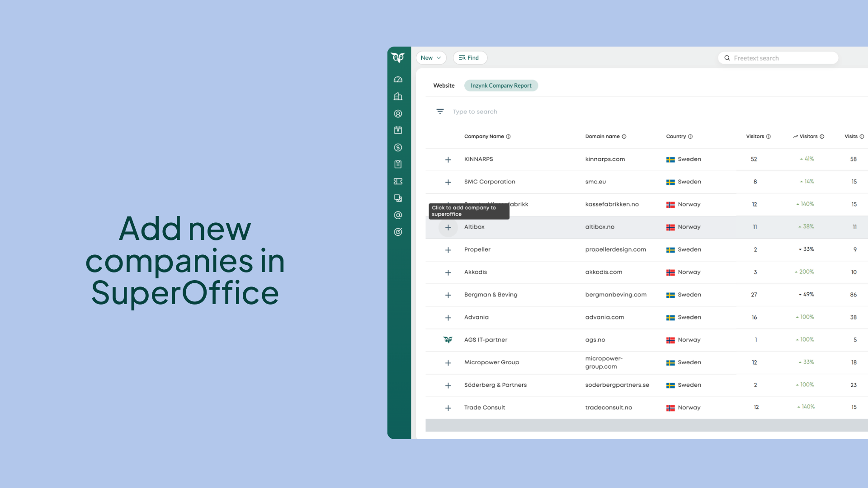
Task: Select the Trade Consult company name
Action: (x=485, y=408)
